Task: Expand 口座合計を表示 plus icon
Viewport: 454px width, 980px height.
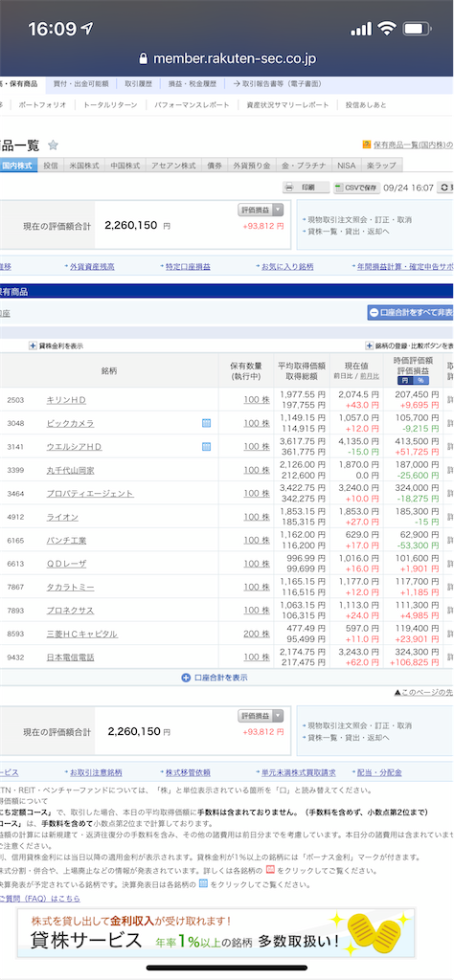Action: coord(185,678)
